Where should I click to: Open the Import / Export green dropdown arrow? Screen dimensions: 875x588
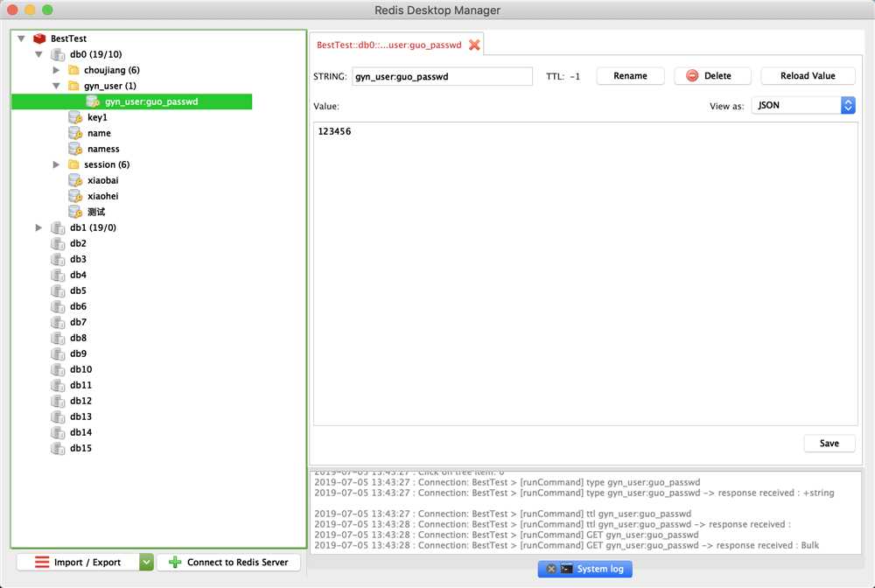(x=146, y=563)
